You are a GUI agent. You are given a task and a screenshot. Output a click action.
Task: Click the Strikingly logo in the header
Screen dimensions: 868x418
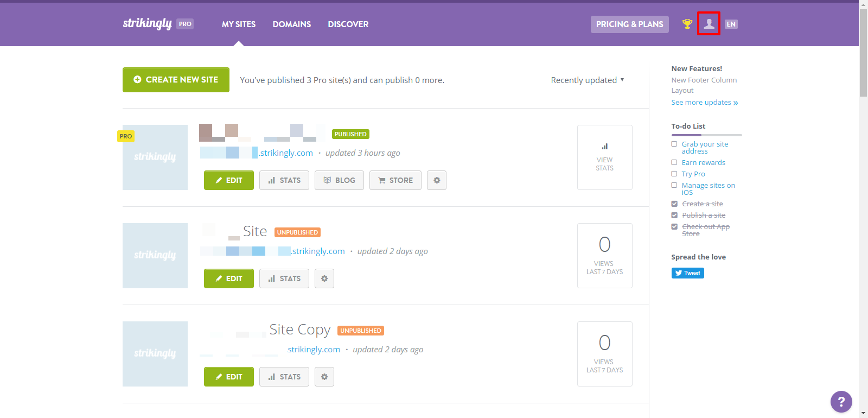147,23
